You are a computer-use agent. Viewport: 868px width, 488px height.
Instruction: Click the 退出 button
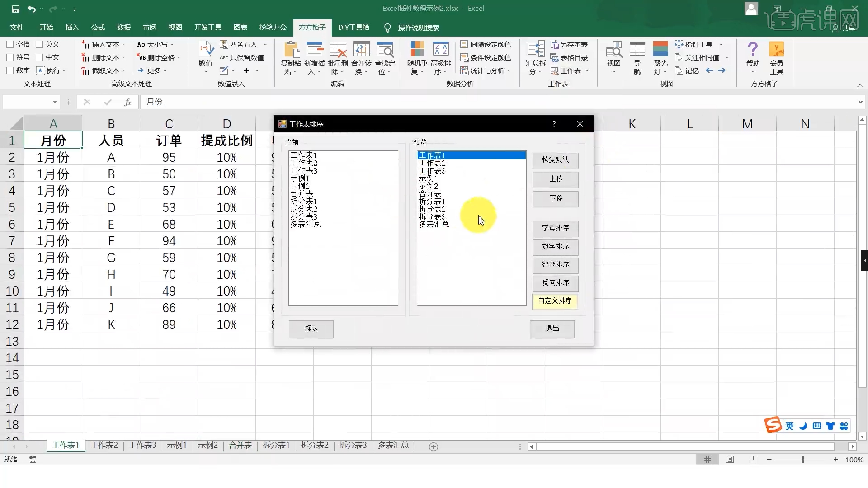pyautogui.click(x=552, y=328)
